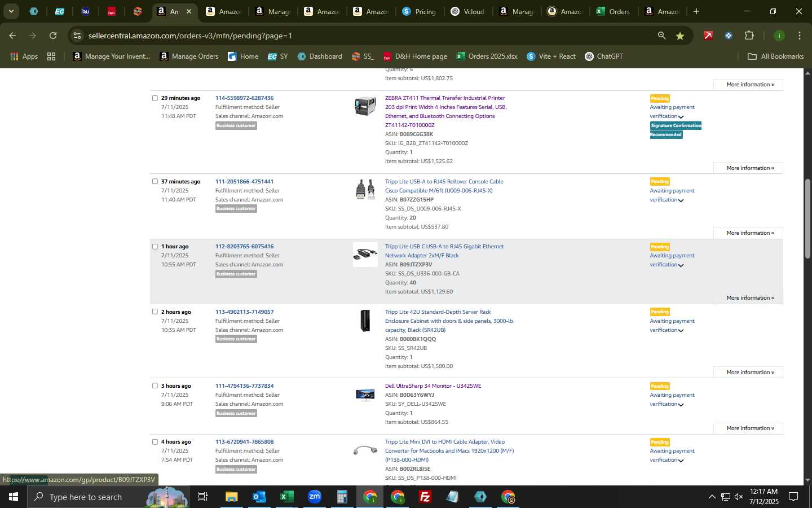Open Dell UltraSharp 34 Monitor product link
The width and height of the screenshot is (812, 508).
[x=433, y=386]
